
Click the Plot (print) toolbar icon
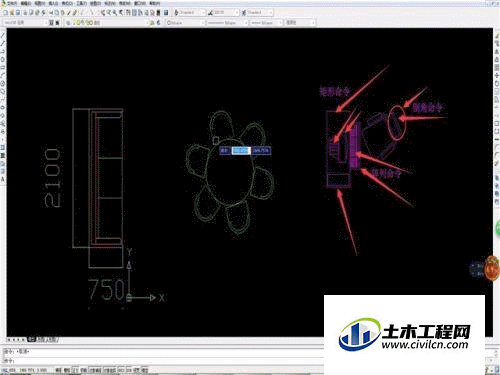pyautogui.click(x=25, y=13)
